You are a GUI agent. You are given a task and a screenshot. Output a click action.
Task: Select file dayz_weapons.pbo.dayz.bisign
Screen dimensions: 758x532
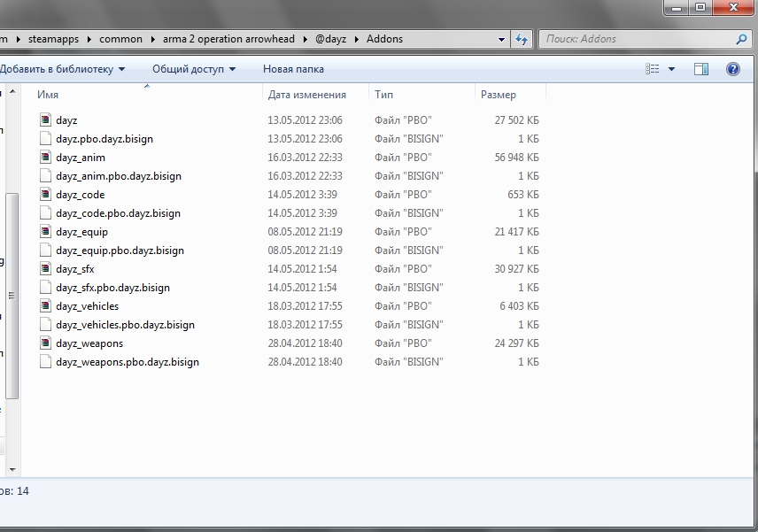(128, 362)
